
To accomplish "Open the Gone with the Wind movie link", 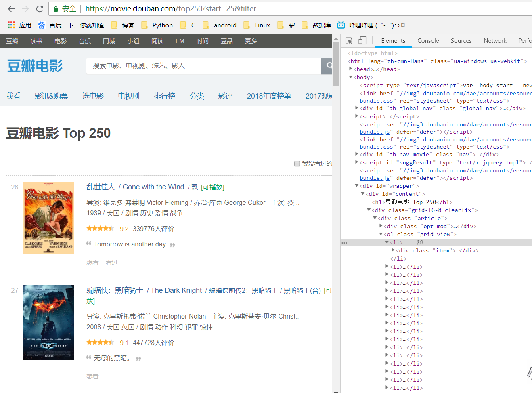I will tap(153, 187).
